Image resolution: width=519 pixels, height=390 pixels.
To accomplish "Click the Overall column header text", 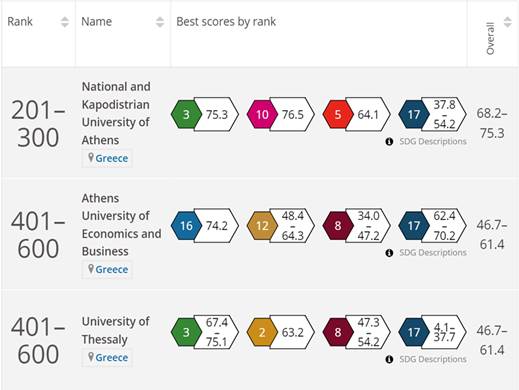I will [x=490, y=38].
